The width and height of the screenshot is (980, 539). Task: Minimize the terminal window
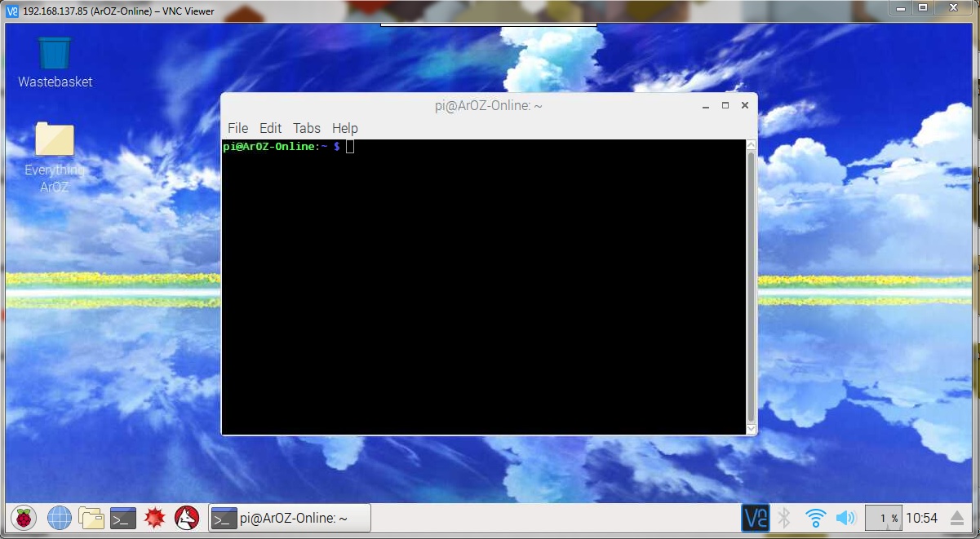pyautogui.click(x=706, y=106)
